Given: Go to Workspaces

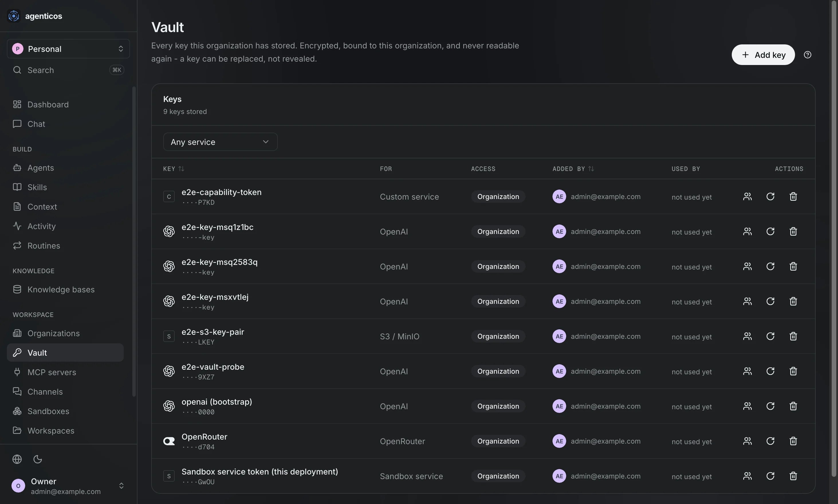Looking at the screenshot, I should [65, 431].
